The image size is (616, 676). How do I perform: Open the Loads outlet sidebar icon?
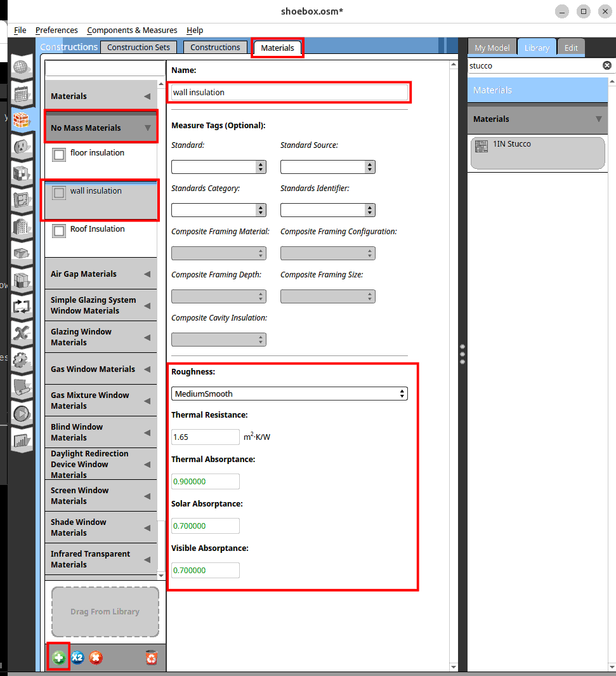point(22,147)
